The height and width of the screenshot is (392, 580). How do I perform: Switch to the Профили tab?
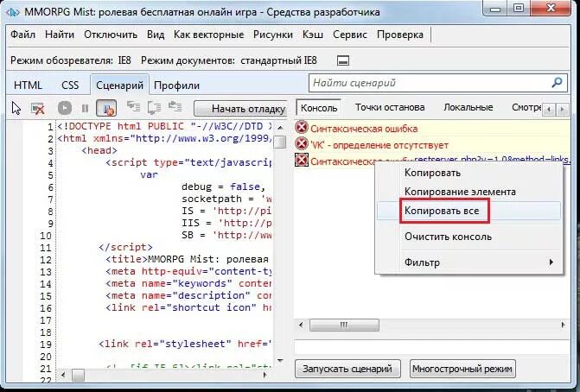177,85
